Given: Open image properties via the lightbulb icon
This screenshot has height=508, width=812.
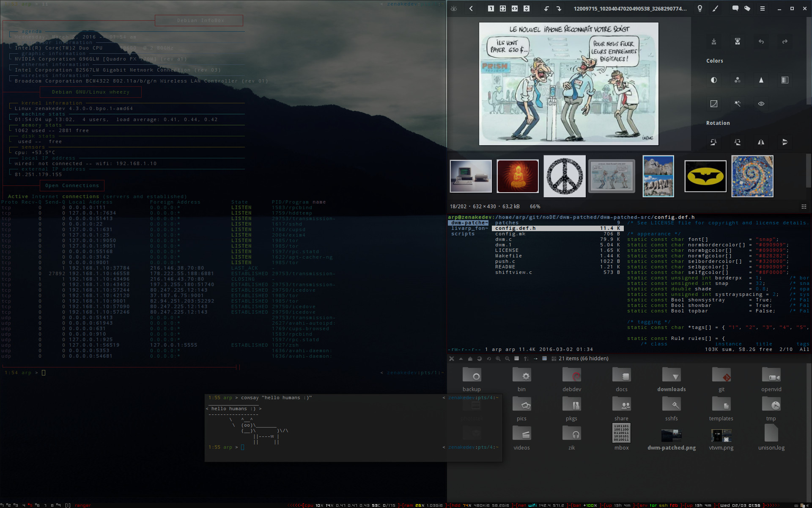Looking at the screenshot, I should click(x=700, y=8).
